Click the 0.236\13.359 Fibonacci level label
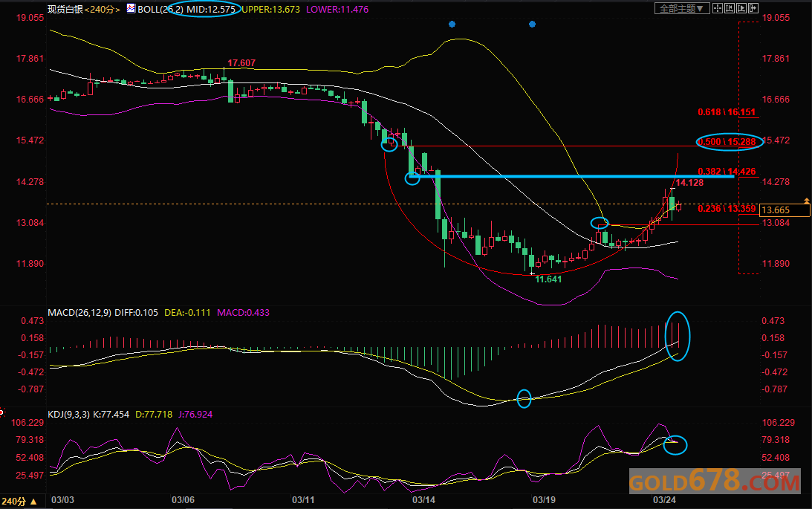812x509 pixels. [727, 209]
